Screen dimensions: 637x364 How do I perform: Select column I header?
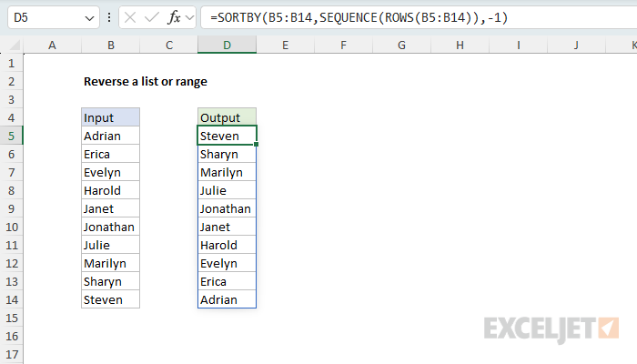point(519,45)
